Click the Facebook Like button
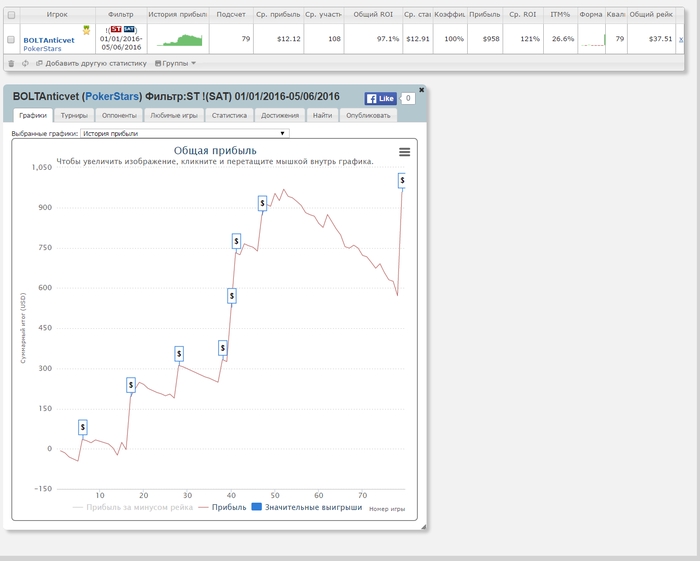700x561 pixels. pyautogui.click(x=380, y=99)
